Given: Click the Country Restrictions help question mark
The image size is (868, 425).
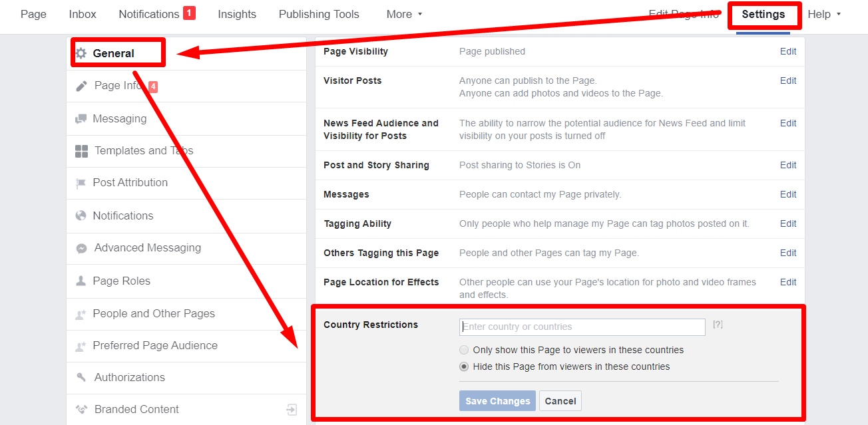Looking at the screenshot, I should 718,325.
